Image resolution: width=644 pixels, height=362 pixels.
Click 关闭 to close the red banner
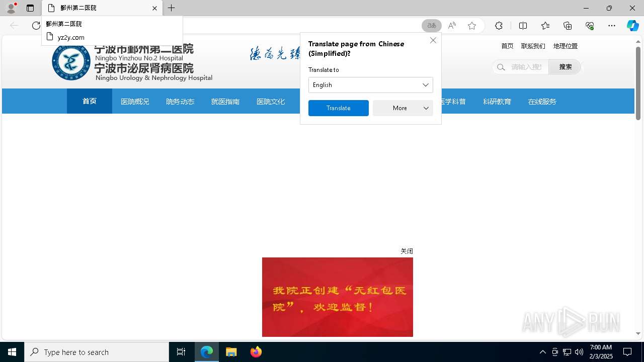tap(407, 251)
